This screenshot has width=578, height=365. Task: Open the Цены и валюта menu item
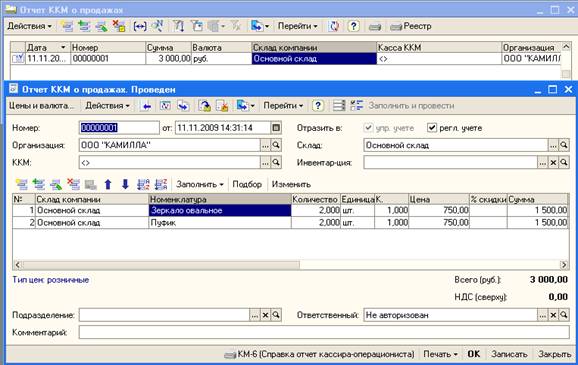point(41,106)
